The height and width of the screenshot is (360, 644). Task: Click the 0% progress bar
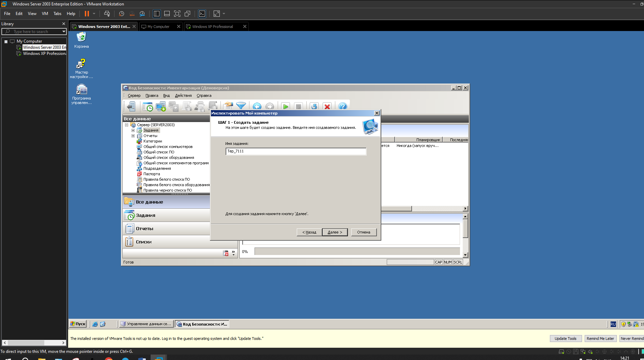(x=357, y=252)
